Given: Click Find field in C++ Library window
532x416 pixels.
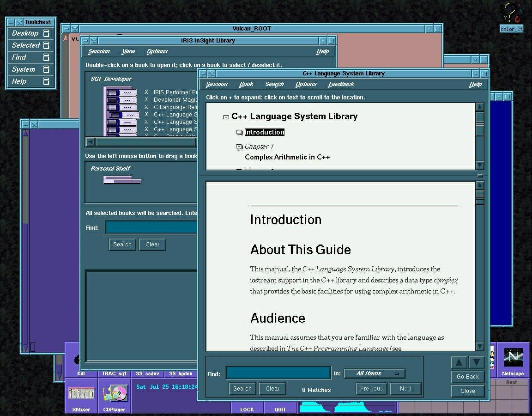Looking at the screenshot, I should (278, 373).
